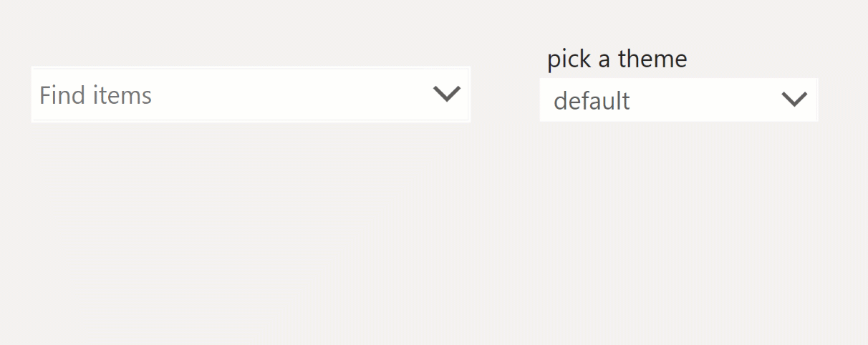Show theme options using the default arrow
The image size is (868, 345).
(x=794, y=99)
